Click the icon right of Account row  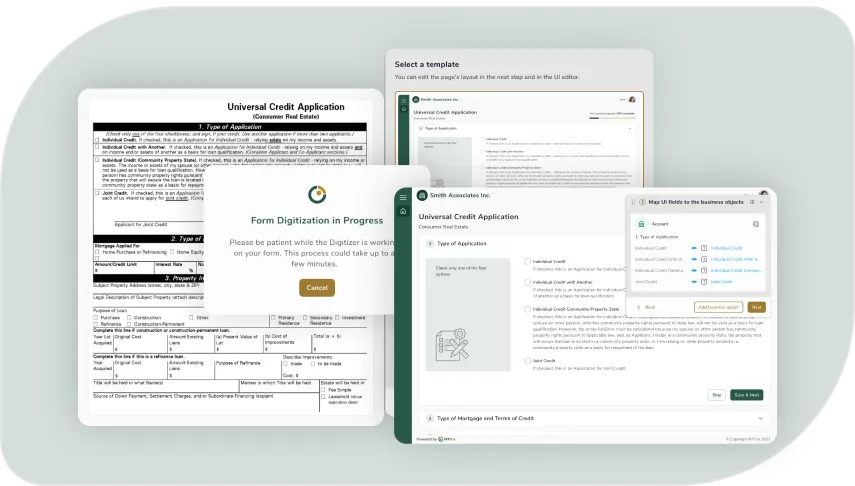pyautogui.click(x=756, y=224)
